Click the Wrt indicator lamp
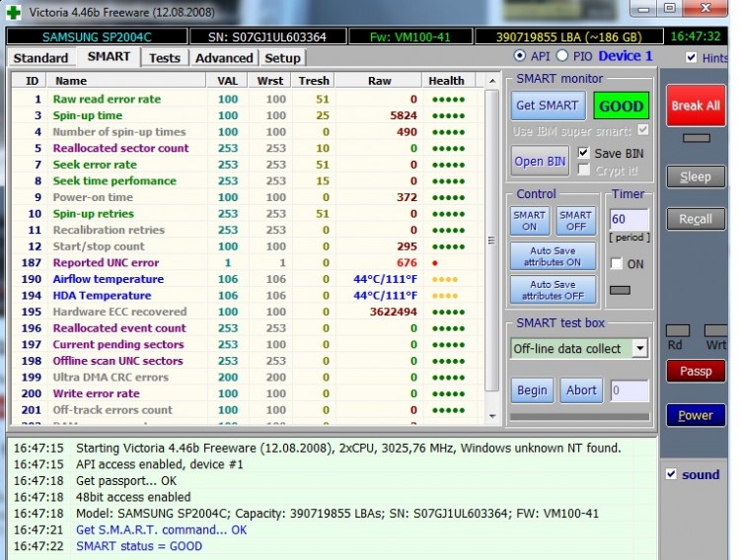 [x=716, y=330]
